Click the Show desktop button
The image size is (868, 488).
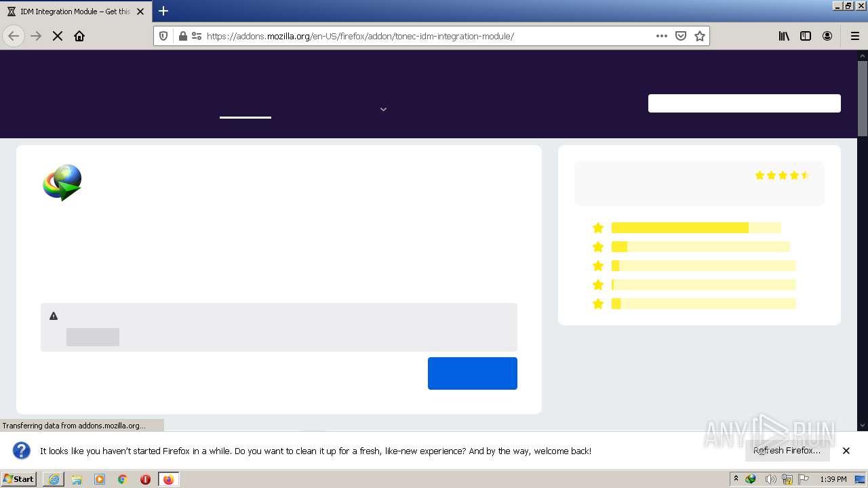point(861,479)
